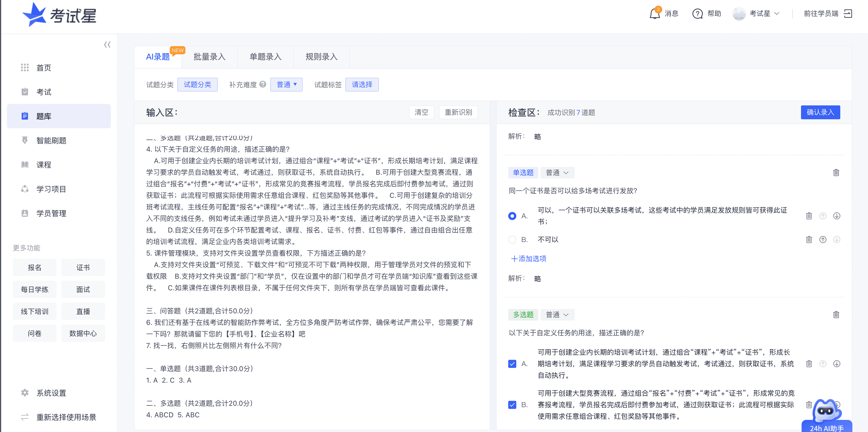This screenshot has width=868, height=432.
Task: Select radio option B 不可以
Action: pyautogui.click(x=512, y=240)
